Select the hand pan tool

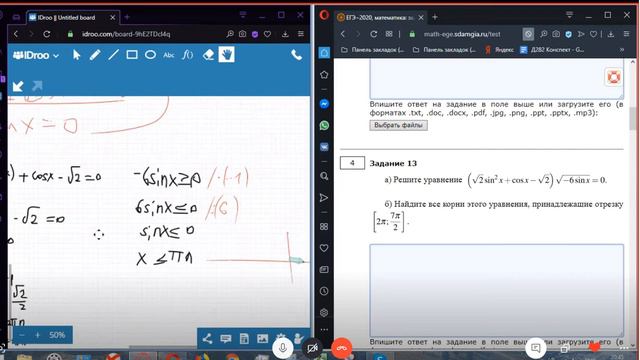coord(227,55)
